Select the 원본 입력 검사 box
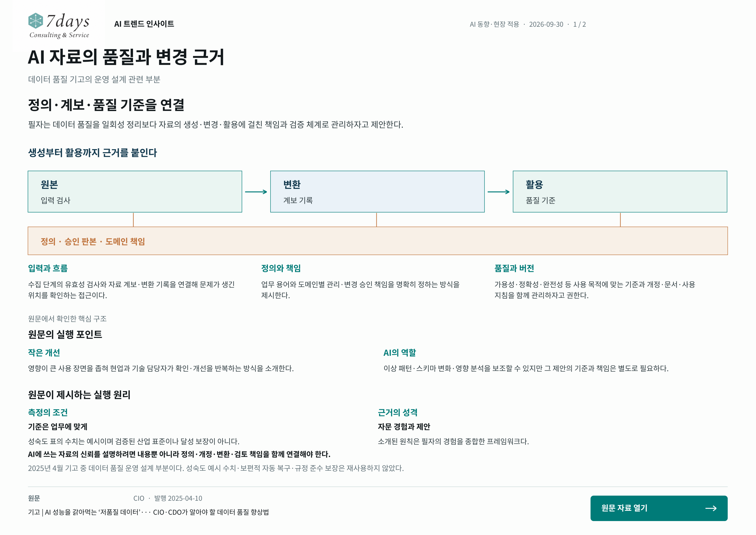This screenshot has height=535, width=756. [x=135, y=191]
